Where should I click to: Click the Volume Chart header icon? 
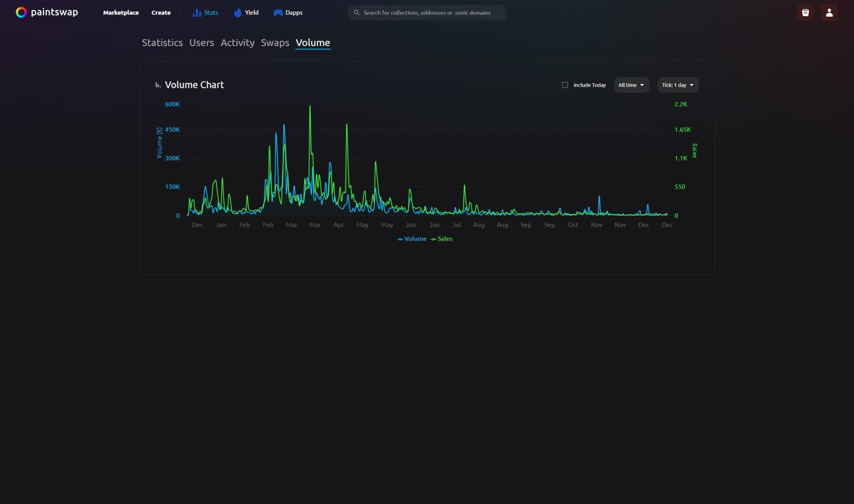tap(158, 84)
